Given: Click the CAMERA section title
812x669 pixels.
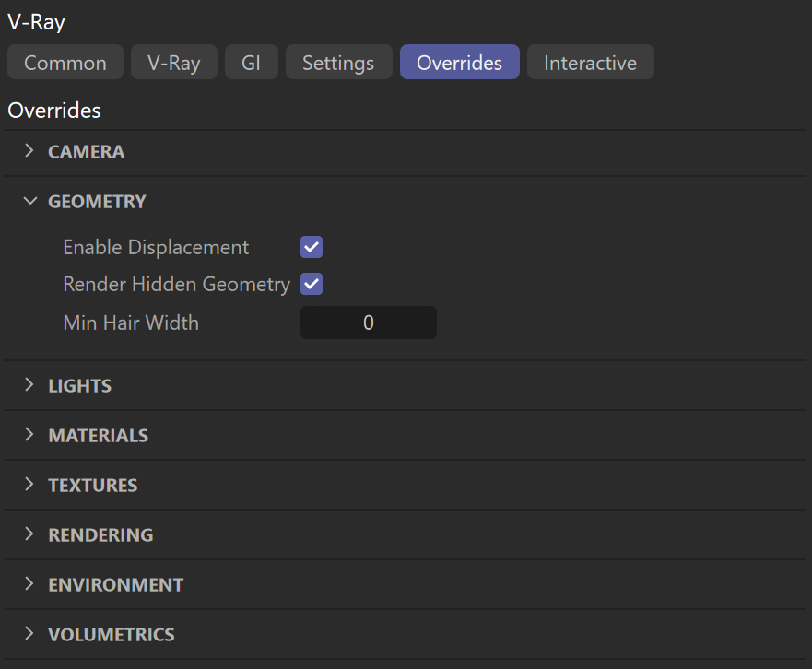Looking at the screenshot, I should 87,152.
